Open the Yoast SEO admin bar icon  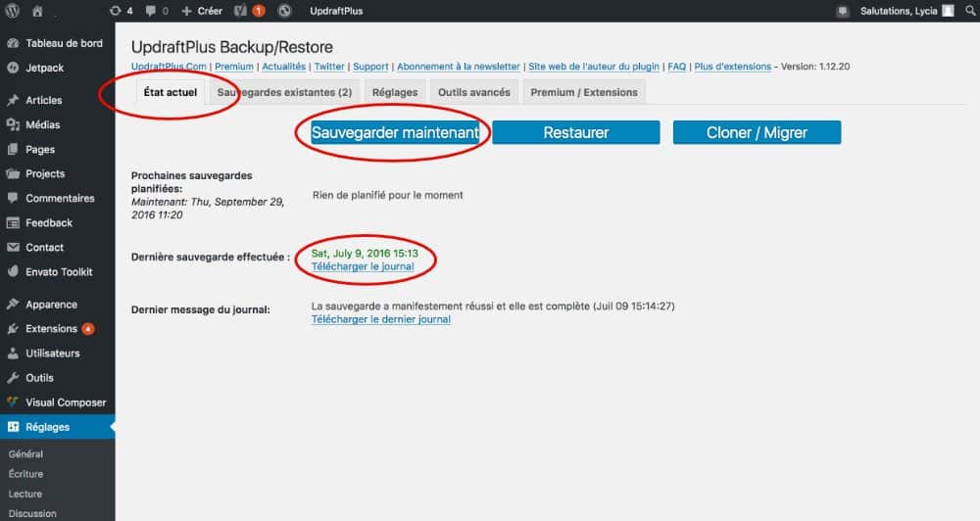(x=241, y=11)
